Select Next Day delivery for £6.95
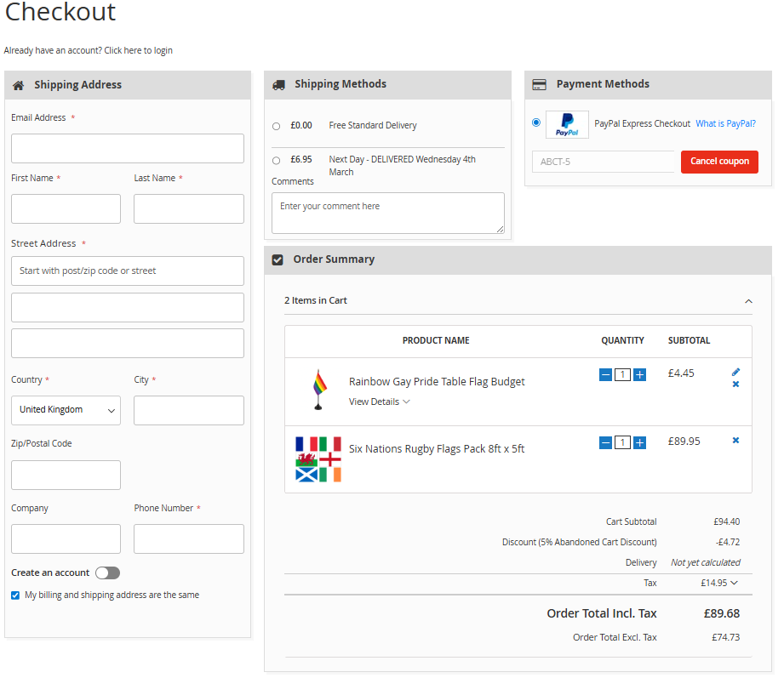Image resolution: width=784 pixels, height=678 pixels. point(276,160)
